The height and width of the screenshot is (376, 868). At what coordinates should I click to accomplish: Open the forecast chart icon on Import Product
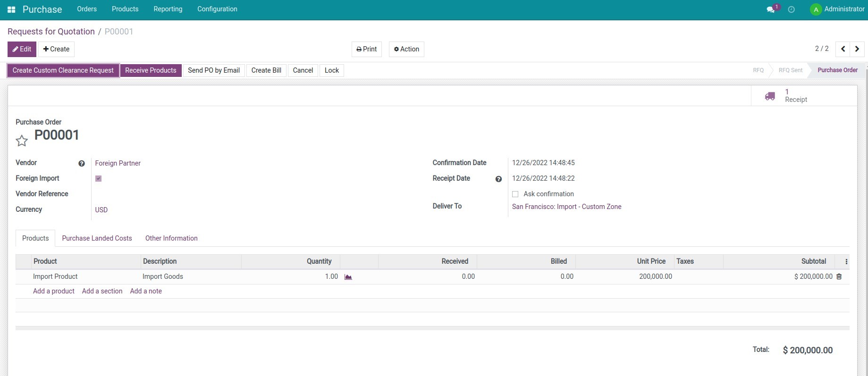(x=348, y=277)
